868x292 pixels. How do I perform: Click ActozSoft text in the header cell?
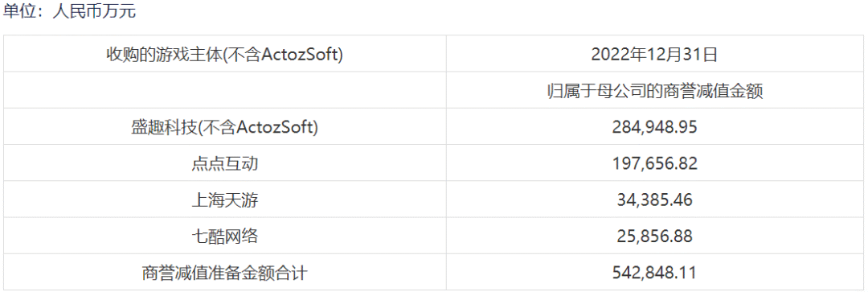coord(299,55)
